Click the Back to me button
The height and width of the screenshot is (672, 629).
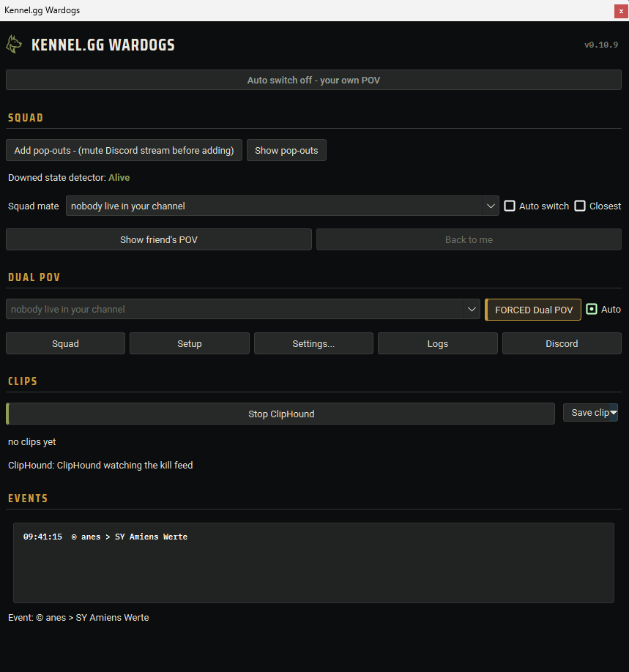[x=469, y=239]
